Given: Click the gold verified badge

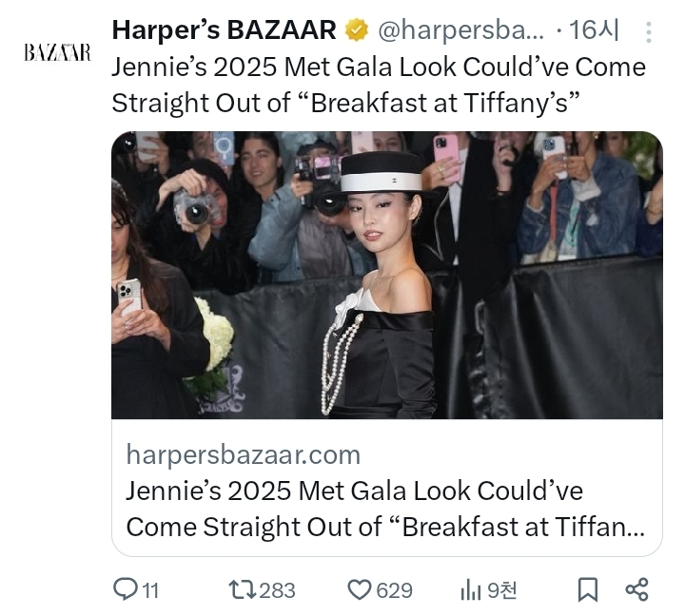Looking at the screenshot, I should coord(356,31).
